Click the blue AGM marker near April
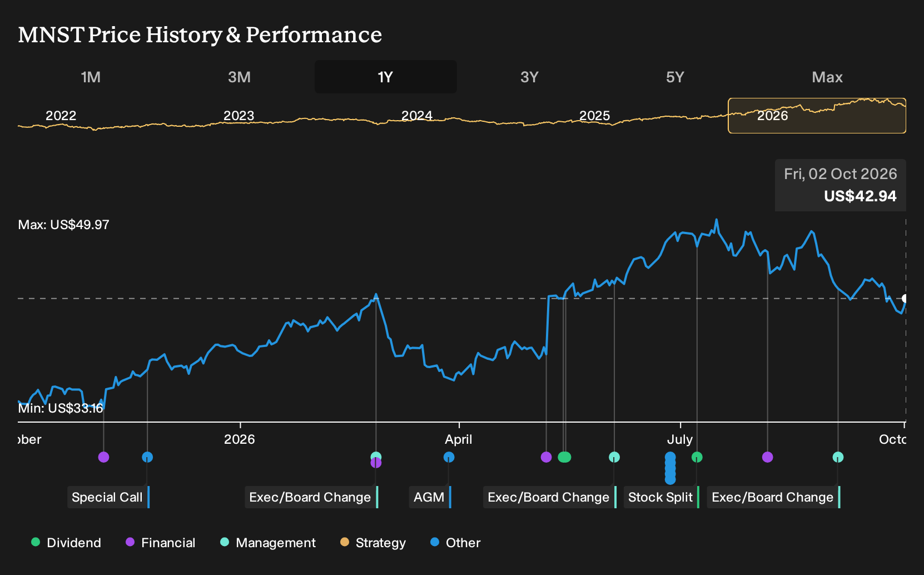 [x=449, y=457]
